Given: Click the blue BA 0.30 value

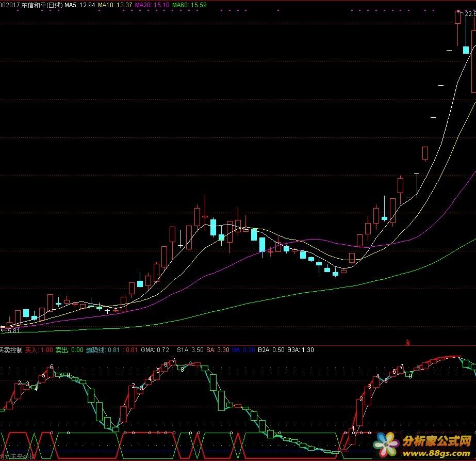Looking at the screenshot, I should point(243,350).
